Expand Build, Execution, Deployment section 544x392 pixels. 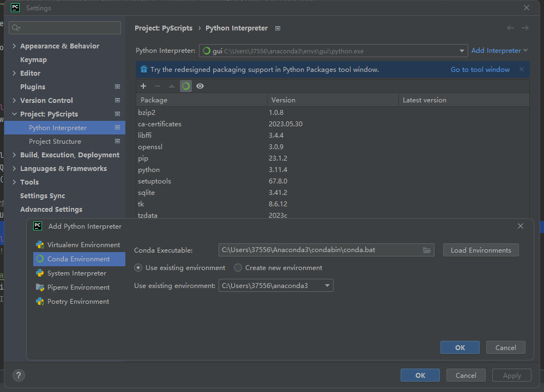[14, 155]
